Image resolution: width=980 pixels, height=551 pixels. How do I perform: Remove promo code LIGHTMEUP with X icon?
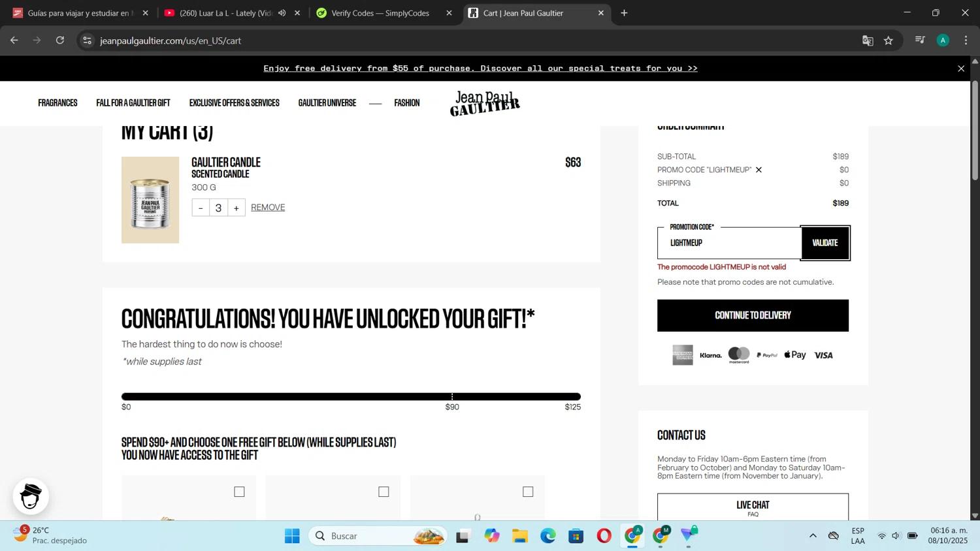pyautogui.click(x=759, y=170)
